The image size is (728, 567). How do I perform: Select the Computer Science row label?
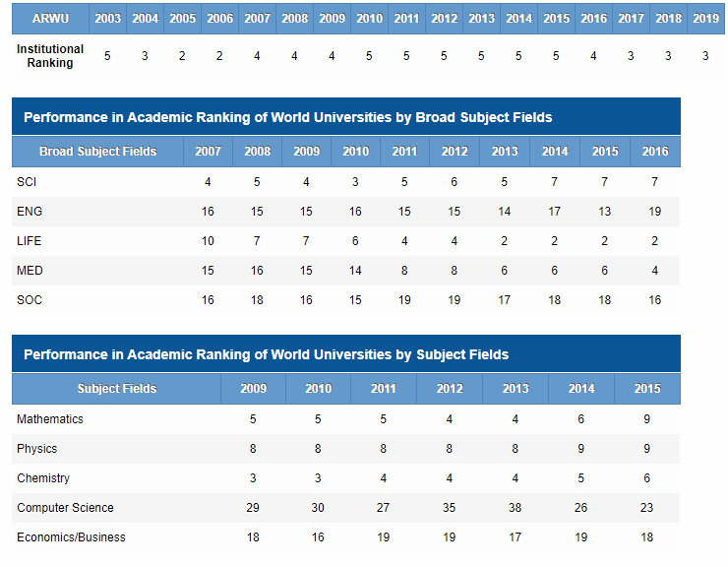coord(65,508)
